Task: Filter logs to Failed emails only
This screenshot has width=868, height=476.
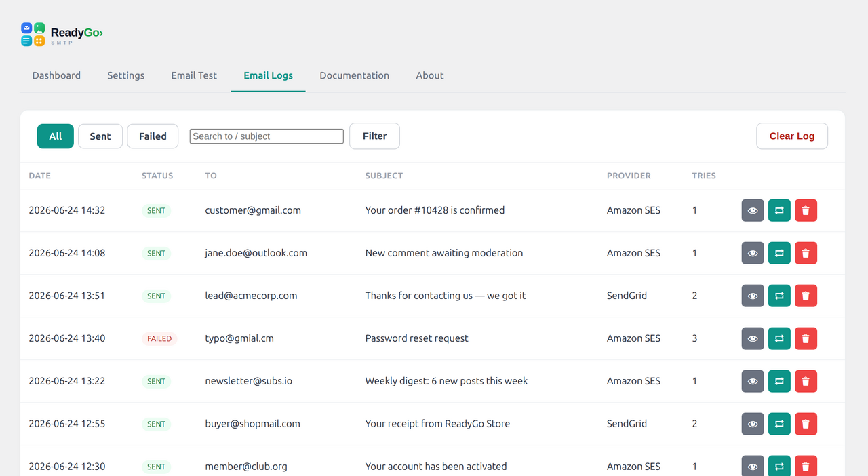Action: coord(153,136)
